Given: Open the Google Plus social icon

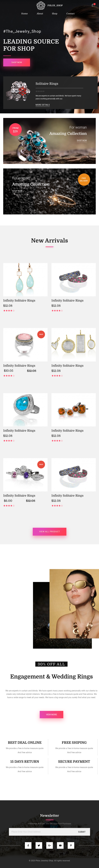Looking at the screenshot, I should point(49,845).
